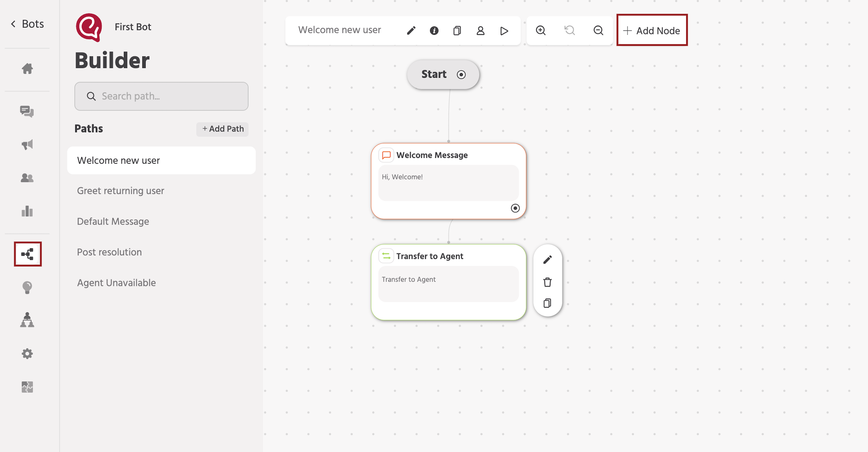This screenshot has width=868, height=452.
Task: Zoom in on the canvas
Action: [x=540, y=30]
